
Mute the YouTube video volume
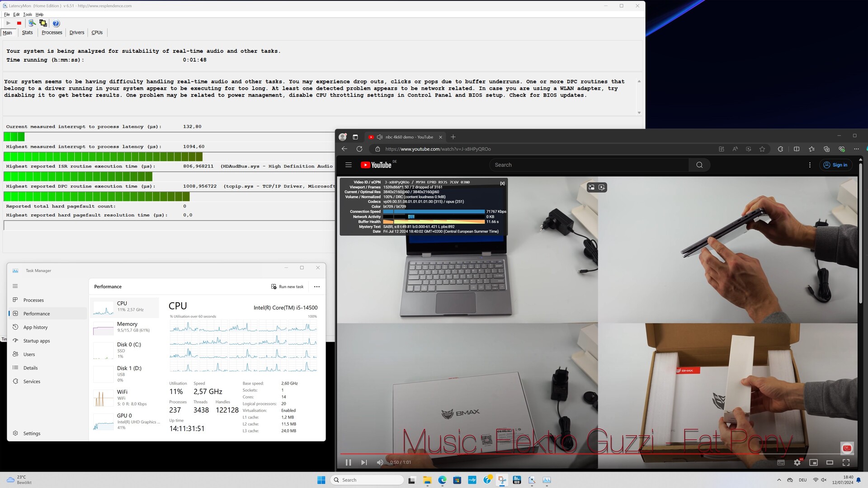click(380, 462)
